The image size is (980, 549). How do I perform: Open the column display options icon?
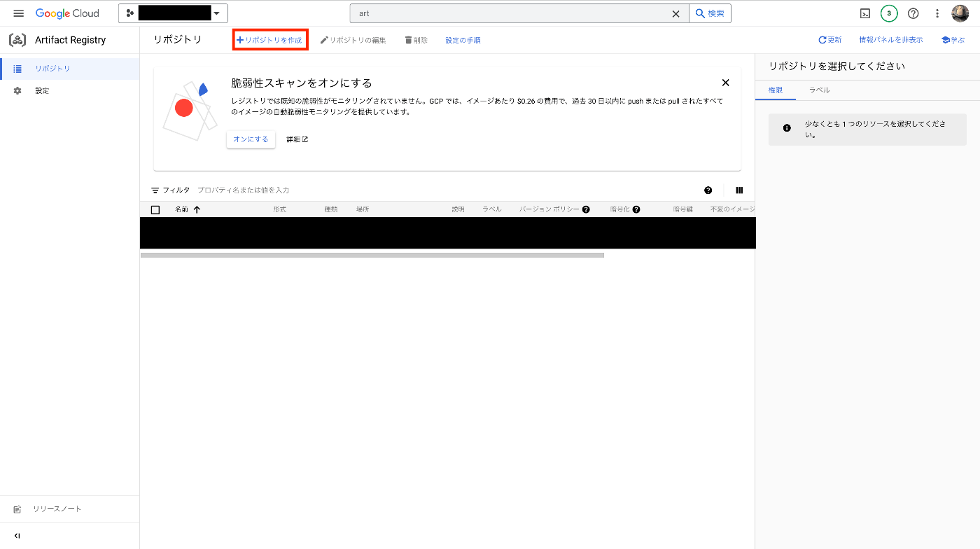pyautogui.click(x=739, y=190)
